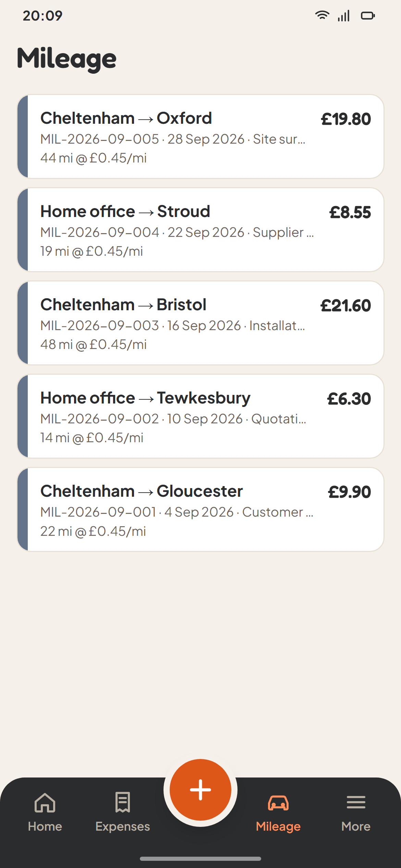Tap the bottom home indicator bar
The height and width of the screenshot is (868, 401).
pyautogui.click(x=200, y=859)
